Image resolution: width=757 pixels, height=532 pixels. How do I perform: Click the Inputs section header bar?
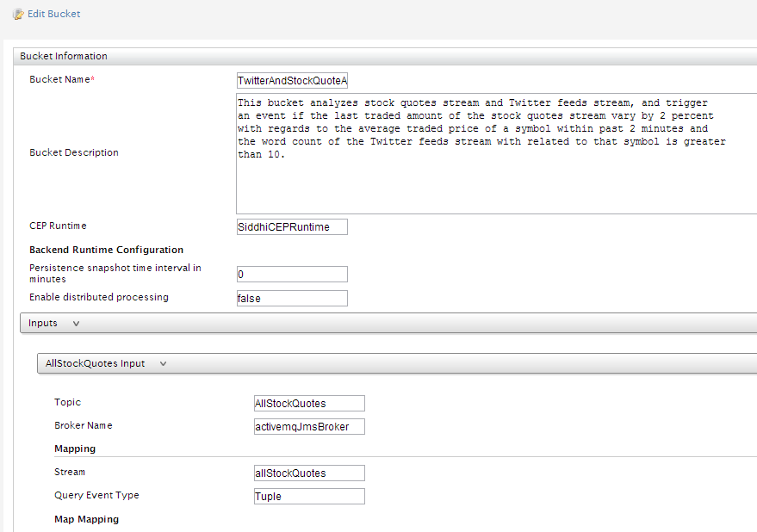388,323
